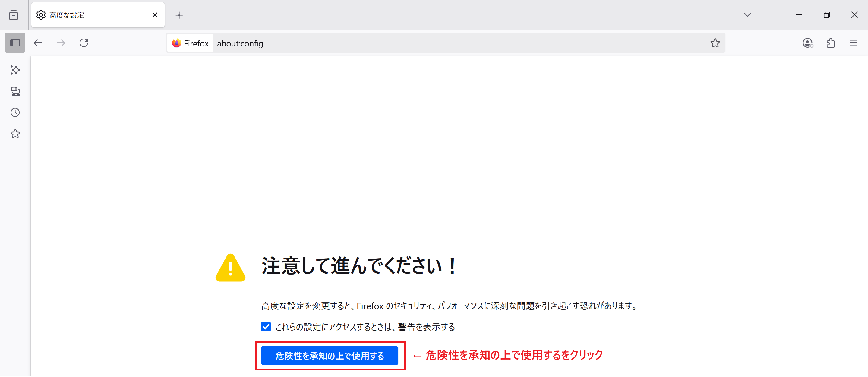Expand the list all tabs chevron
The image size is (868, 377).
747,14
